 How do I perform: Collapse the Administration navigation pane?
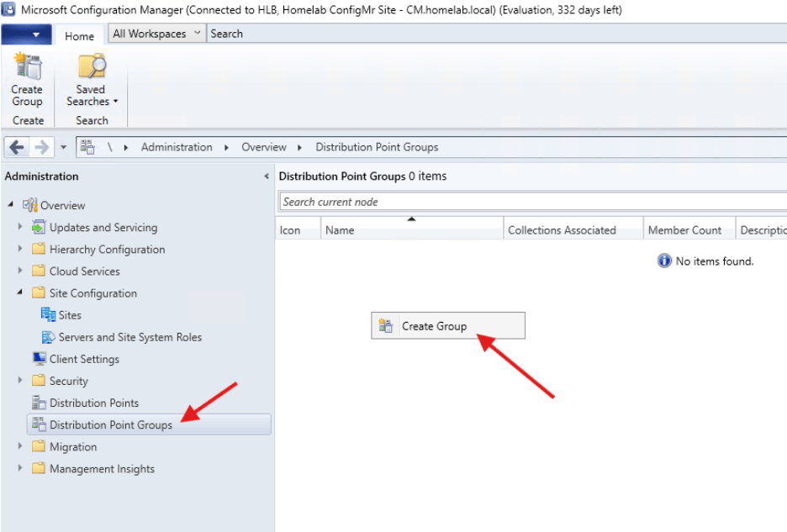tap(267, 176)
